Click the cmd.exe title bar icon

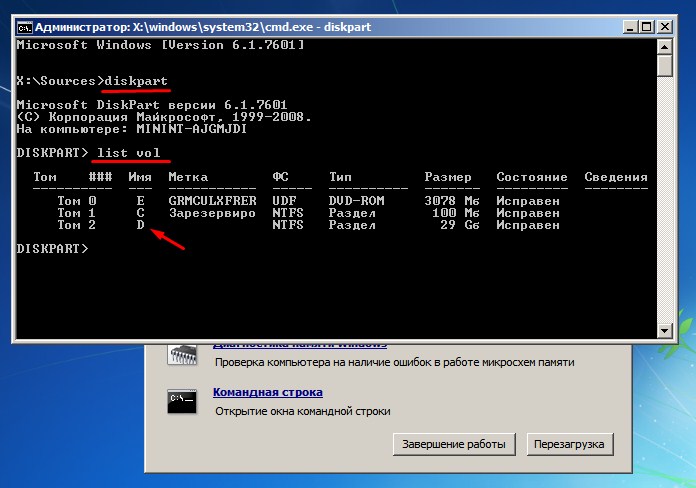click(x=24, y=28)
